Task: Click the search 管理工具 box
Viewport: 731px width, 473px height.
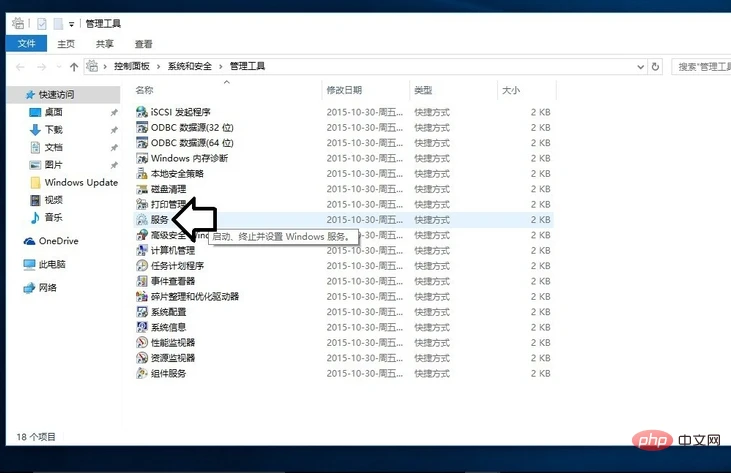Action: (x=701, y=67)
